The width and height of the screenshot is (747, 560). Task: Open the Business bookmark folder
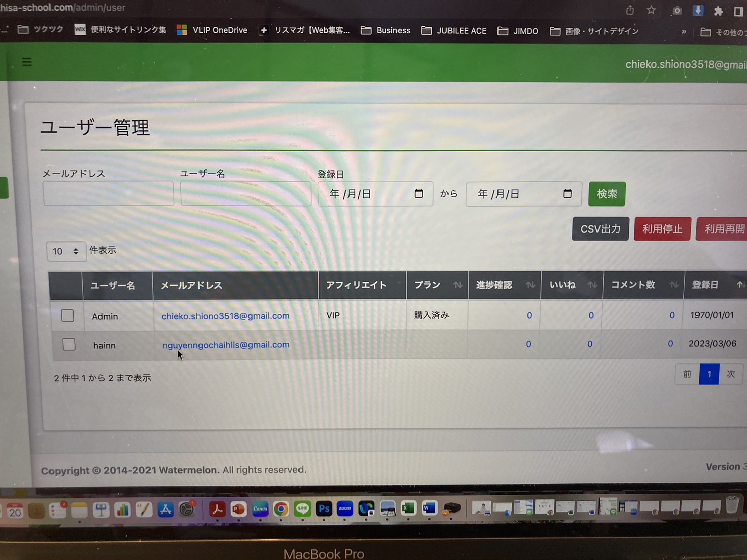coord(385,31)
